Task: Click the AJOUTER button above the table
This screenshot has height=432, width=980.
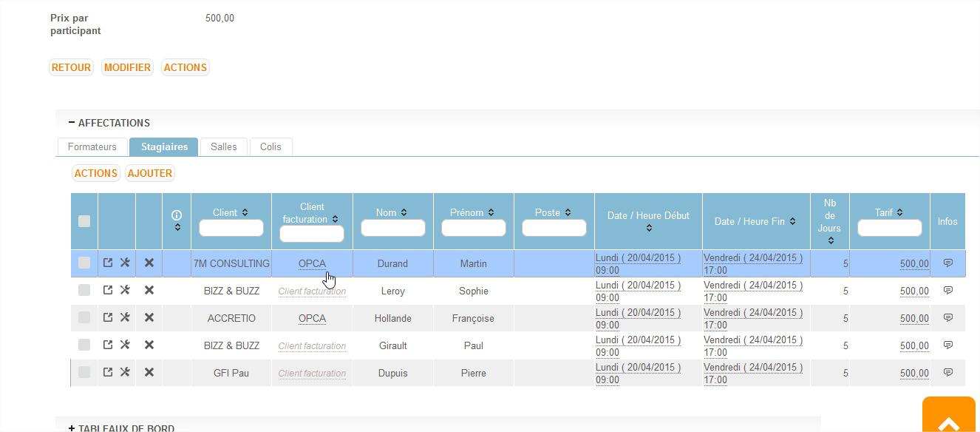Action: (x=150, y=173)
